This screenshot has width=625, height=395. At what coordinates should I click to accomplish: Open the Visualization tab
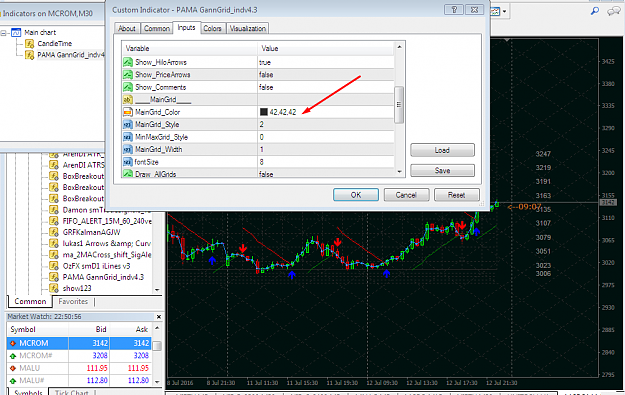point(248,28)
